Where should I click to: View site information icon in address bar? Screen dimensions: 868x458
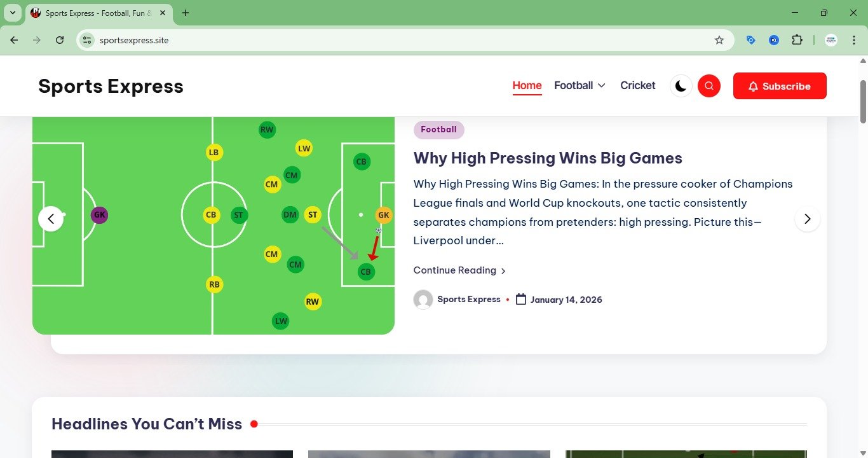tap(88, 40)
